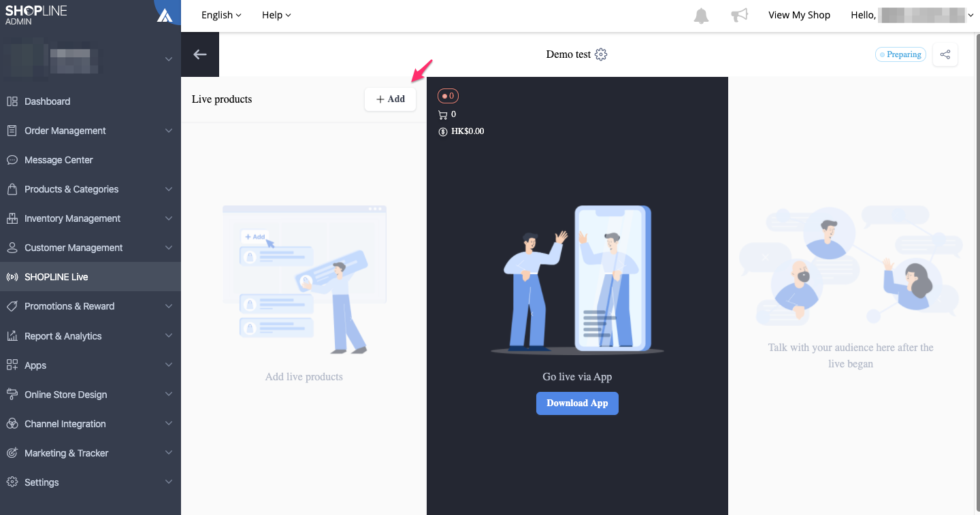Expand Promotions & Reward chevron
The image size is (980, 515).
point(169,306)
